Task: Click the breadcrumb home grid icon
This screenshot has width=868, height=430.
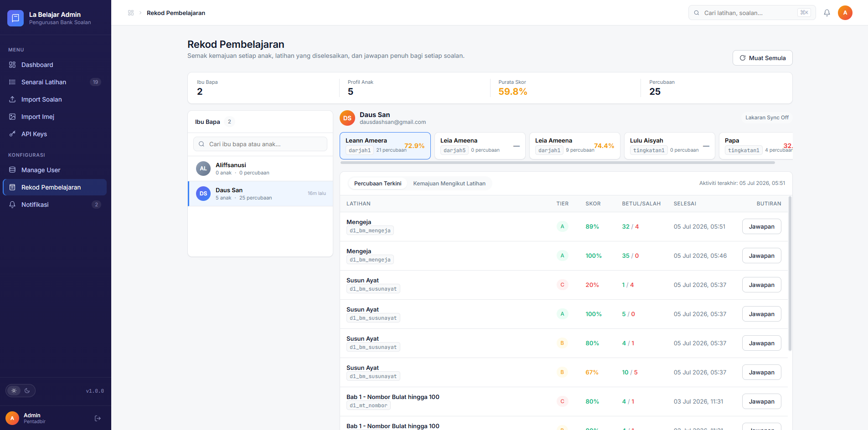Action: click(x=131, y=13)
